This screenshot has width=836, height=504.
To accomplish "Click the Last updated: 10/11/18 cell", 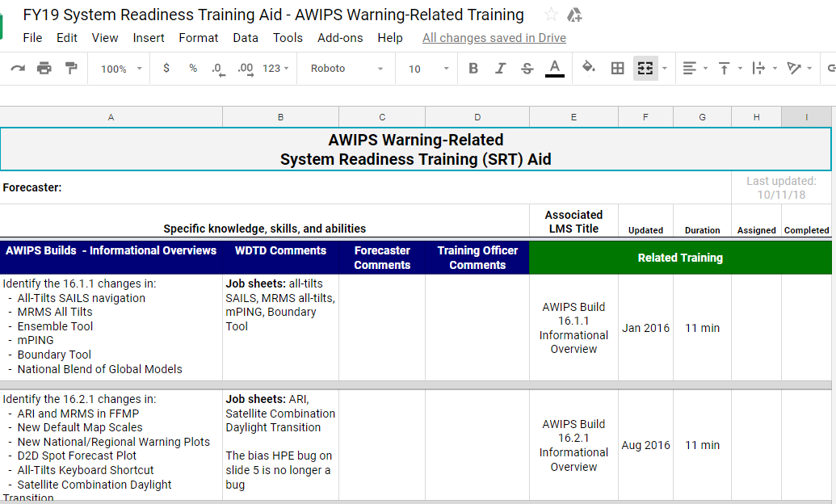I will click(x=781, y=187).
